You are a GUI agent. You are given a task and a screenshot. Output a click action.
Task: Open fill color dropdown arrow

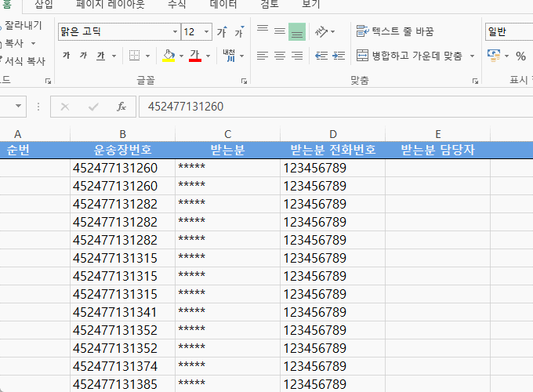181,56
